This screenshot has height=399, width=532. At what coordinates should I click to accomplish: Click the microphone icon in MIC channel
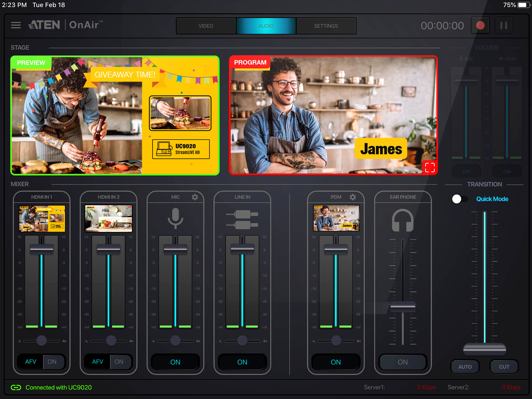tap(175, 218)
